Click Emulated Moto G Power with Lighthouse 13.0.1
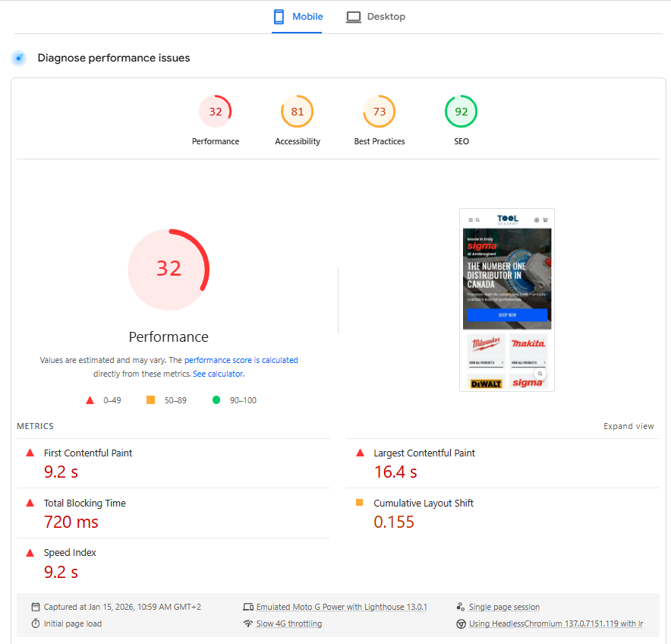Screen dimensions: 671x644 click(x=342, y=608)
